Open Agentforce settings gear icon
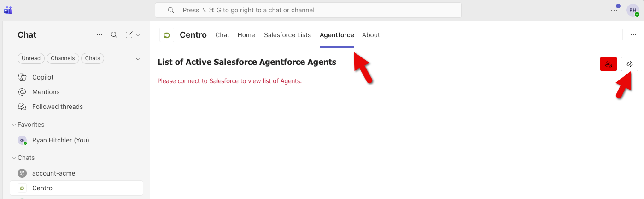Viewport: 644px width, 199px height. point(630,64)
